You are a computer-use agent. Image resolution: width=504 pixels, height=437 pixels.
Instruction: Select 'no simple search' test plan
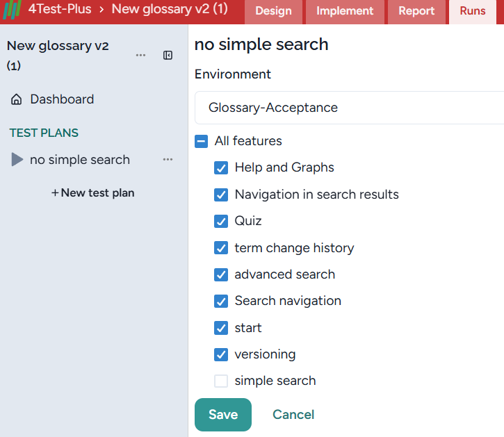pos(80,160)
